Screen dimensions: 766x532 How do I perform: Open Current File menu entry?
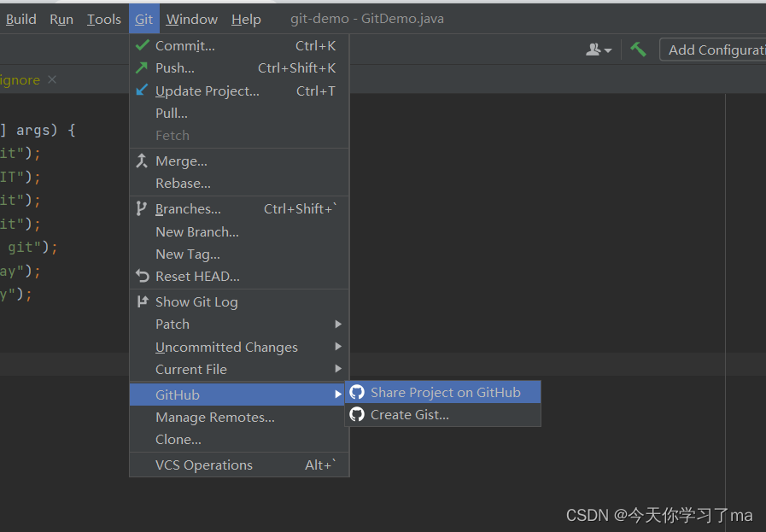239,369
